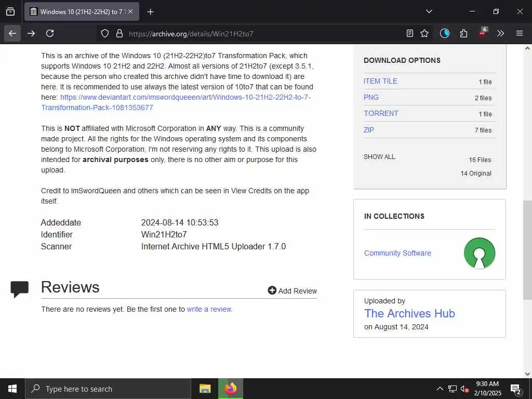This screenshot has height=399, width=532.
Task: Click the Addeddate value 2024-08-14 10:53:53
Action: tap(180, 222)
